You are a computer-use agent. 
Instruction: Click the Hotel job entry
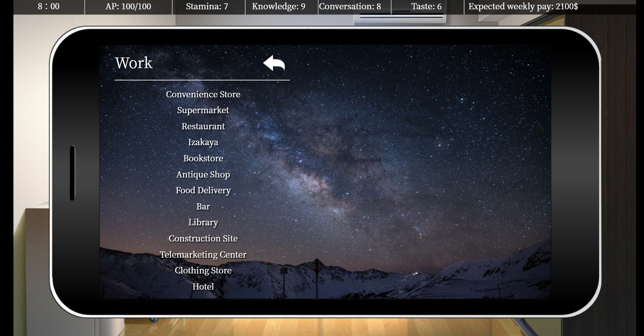point(203,287)
